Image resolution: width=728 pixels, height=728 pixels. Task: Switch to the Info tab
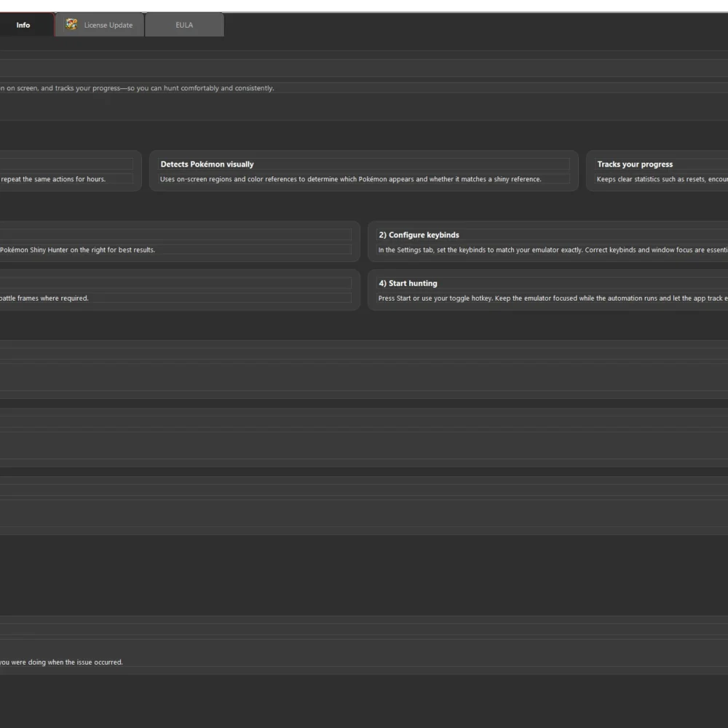pos(23,25)
